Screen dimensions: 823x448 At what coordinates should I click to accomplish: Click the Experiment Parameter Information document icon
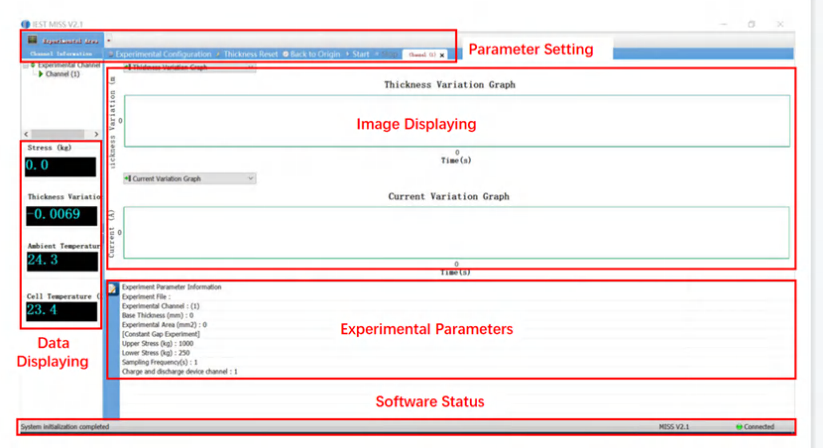click(112, 288)
